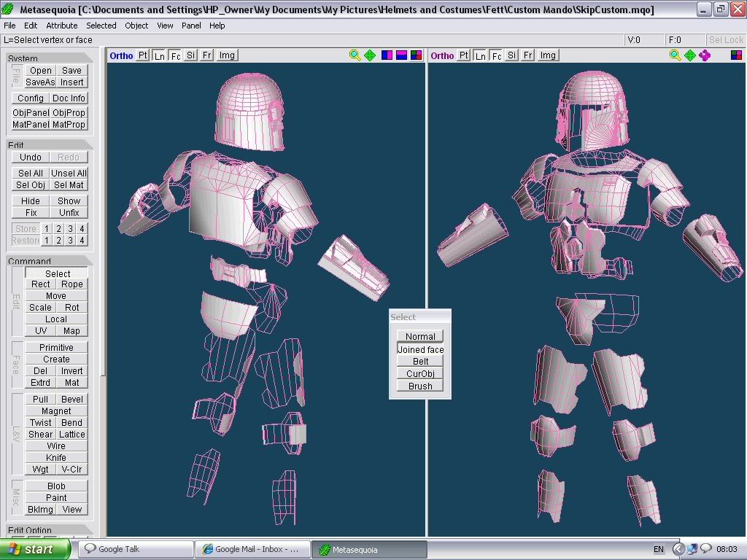Click the Save button in System panel

72,71
